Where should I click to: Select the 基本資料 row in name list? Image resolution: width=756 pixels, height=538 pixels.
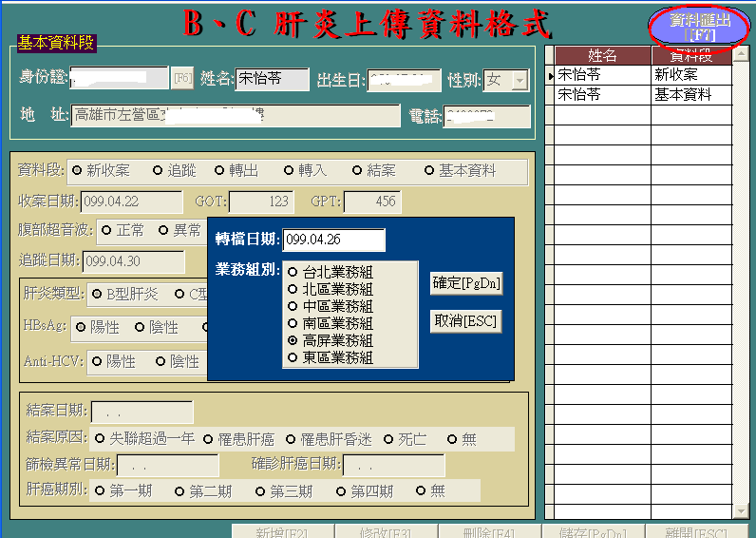point(602,95)
